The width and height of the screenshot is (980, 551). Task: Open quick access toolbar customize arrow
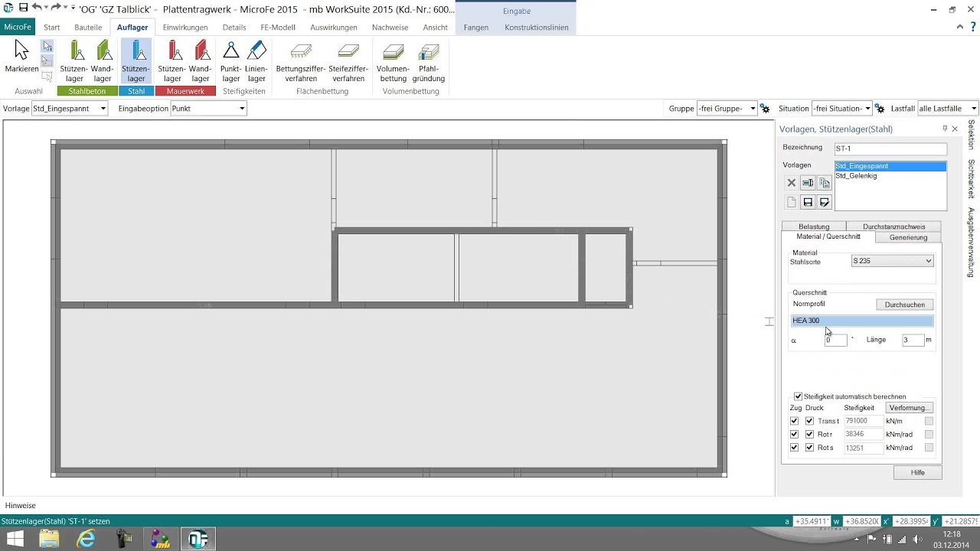[x=73, y=8]
